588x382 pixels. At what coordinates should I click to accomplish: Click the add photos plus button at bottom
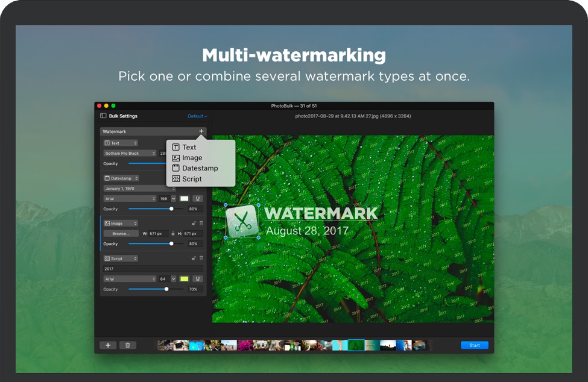(x=108, y=345)
